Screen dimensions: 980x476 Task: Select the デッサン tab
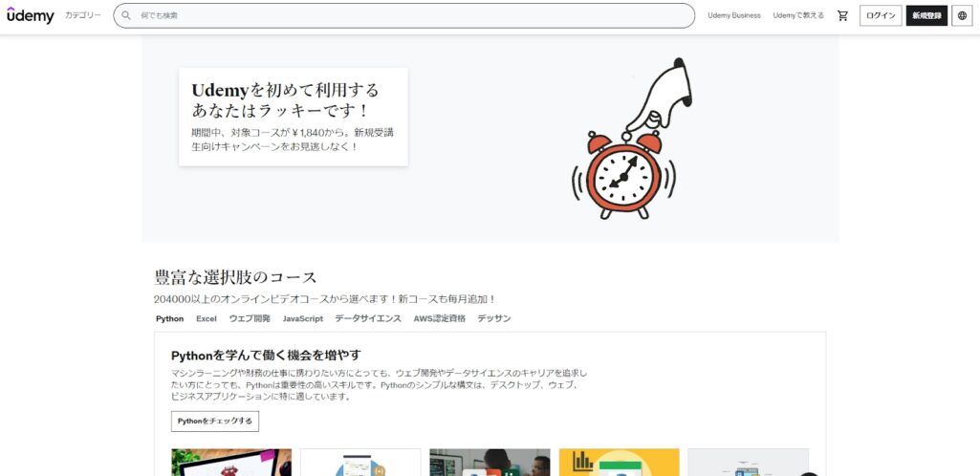tap(494, 318)
